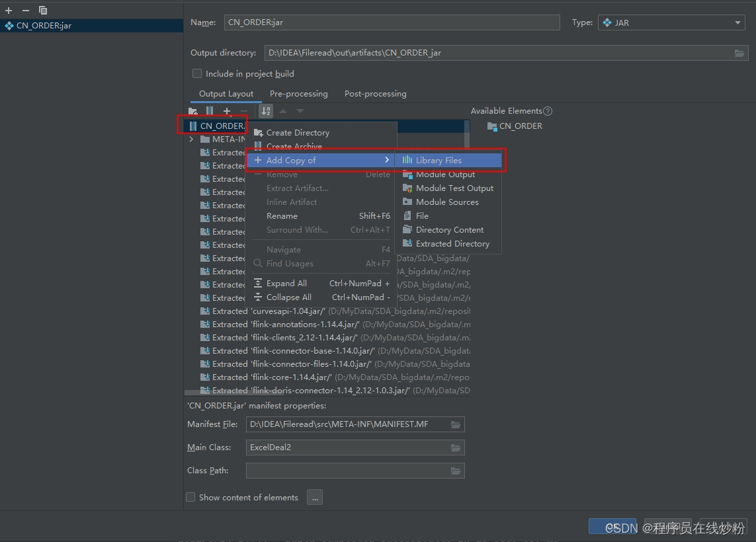
Task: Select Extracted 'flink-annotations-1.14.4.jar/' entry
Action: coord(334,325)
